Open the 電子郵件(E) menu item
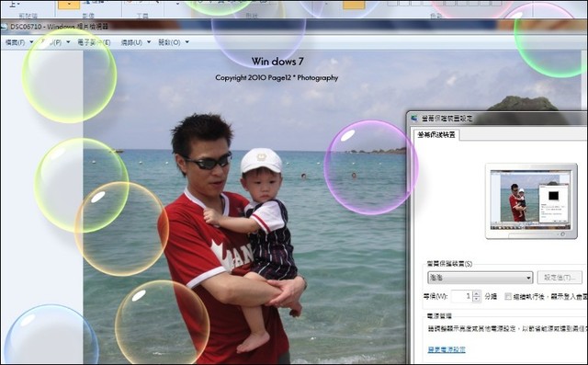This screenshot has width=588, height=365. (x=94, y=42)
